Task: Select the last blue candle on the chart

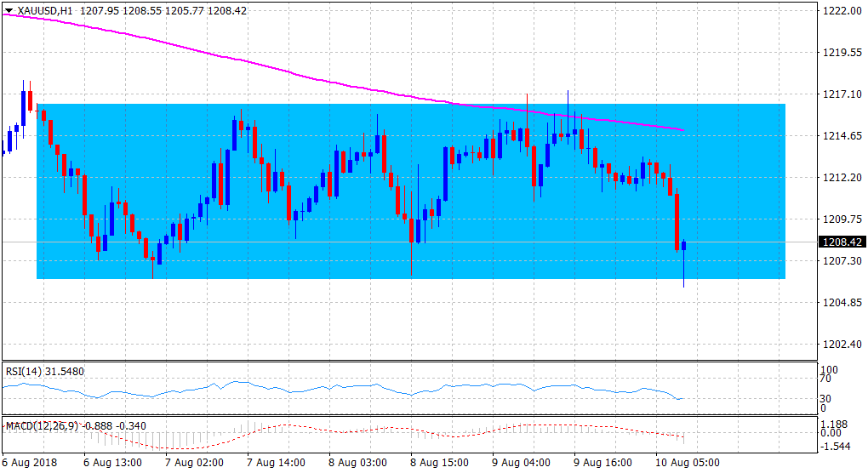Action: (x=683, y=245)
